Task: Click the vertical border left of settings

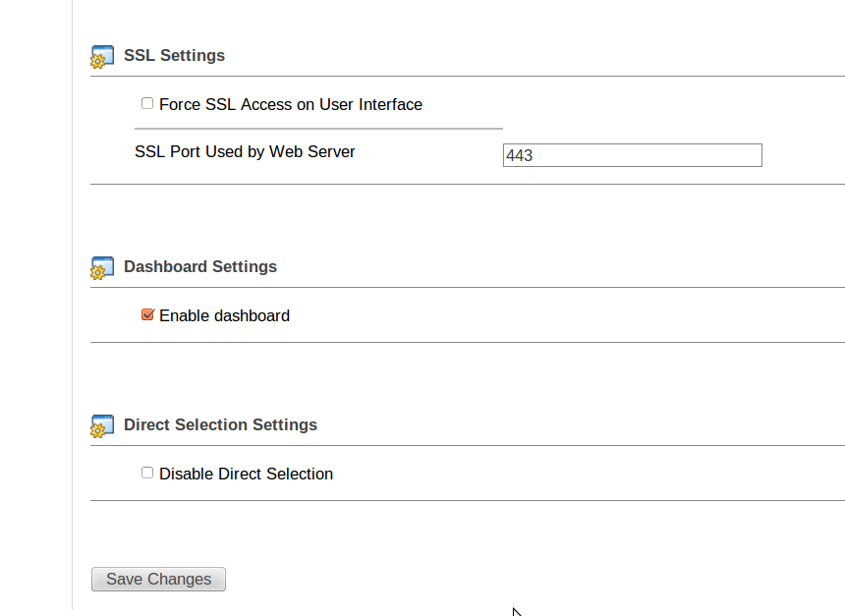Action: tap(72, 295)
